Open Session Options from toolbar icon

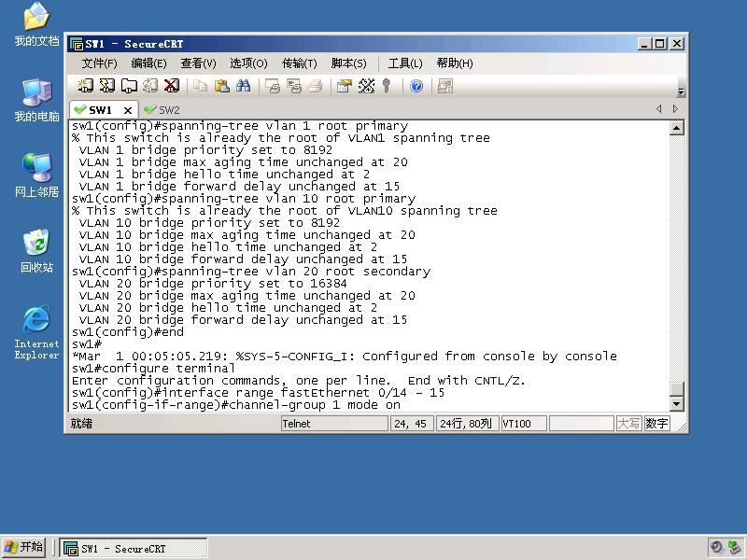(x=344, y=86)
